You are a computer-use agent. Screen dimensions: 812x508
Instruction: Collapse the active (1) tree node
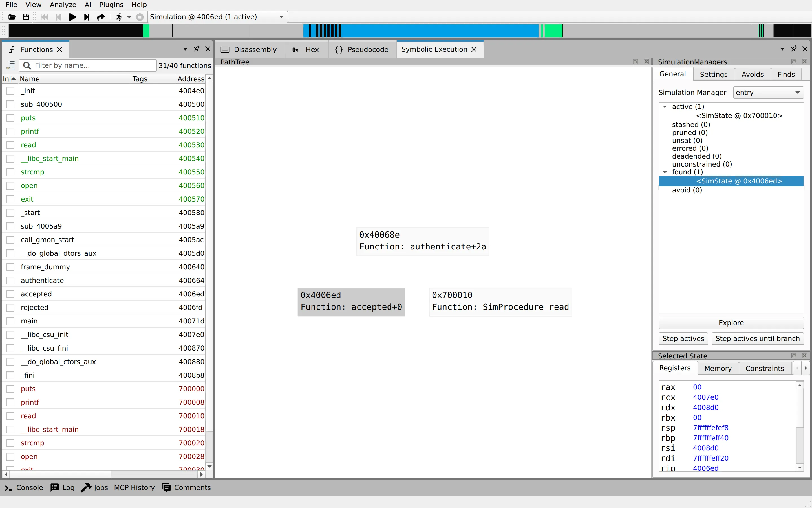(665, 106)
